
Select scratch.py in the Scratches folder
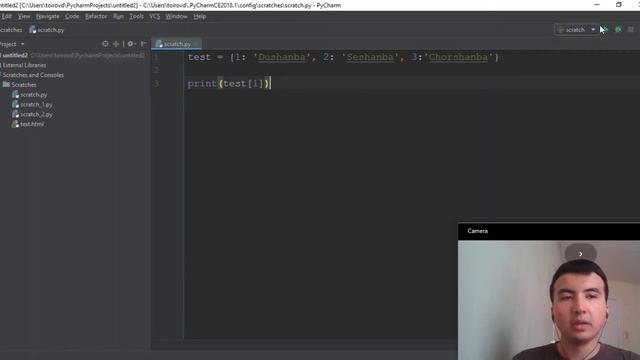33,94
